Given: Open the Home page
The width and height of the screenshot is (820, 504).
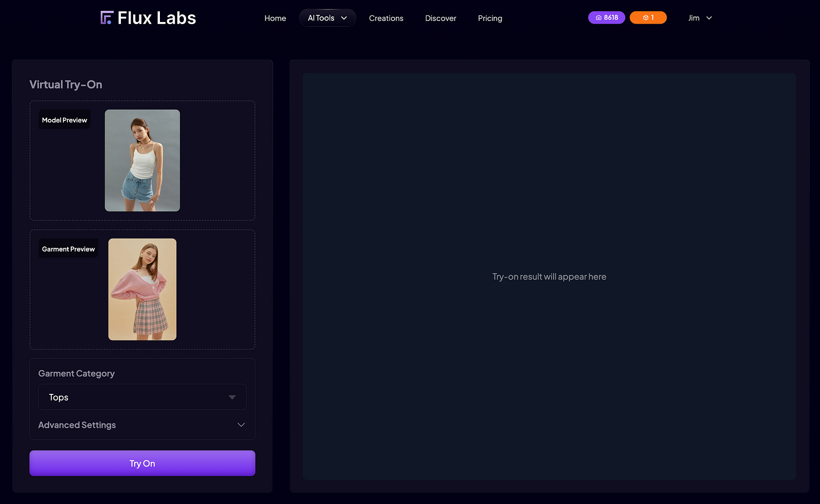Looking at the screenshot, I should (275, 18).
